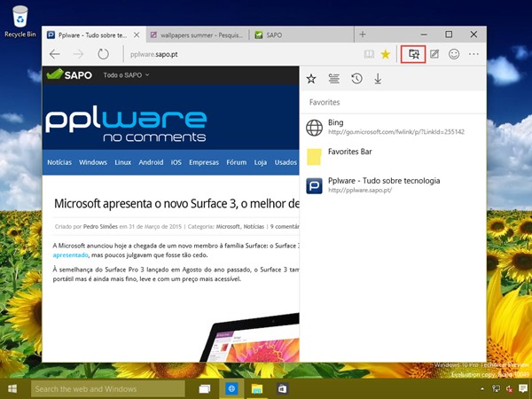Toggle reading view book icon
This screenshot has height=399, width=532.
click(369, 54)
